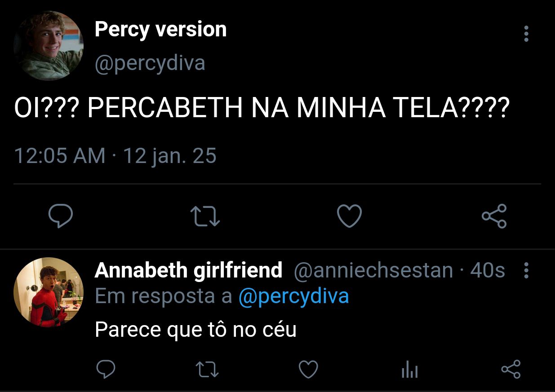Click the blue @percydiva mention link
The height and width of the screenshot is (392, 555).
tap(294, 296)
